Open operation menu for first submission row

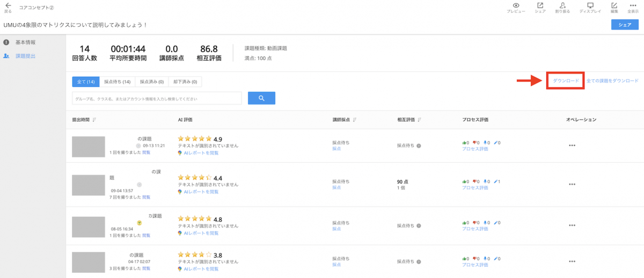pyautogui.click(x=572, y=145)
